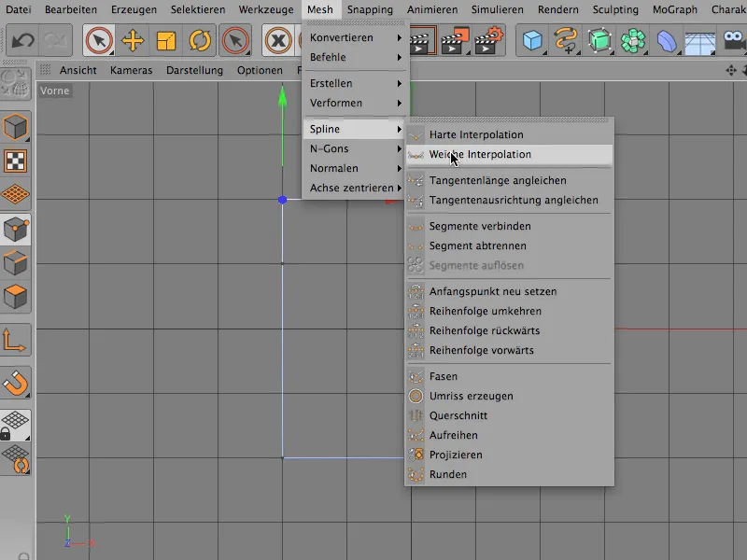Open the Erzeugen menu
This screenshot has width=747, height=560.
(134, 9)
